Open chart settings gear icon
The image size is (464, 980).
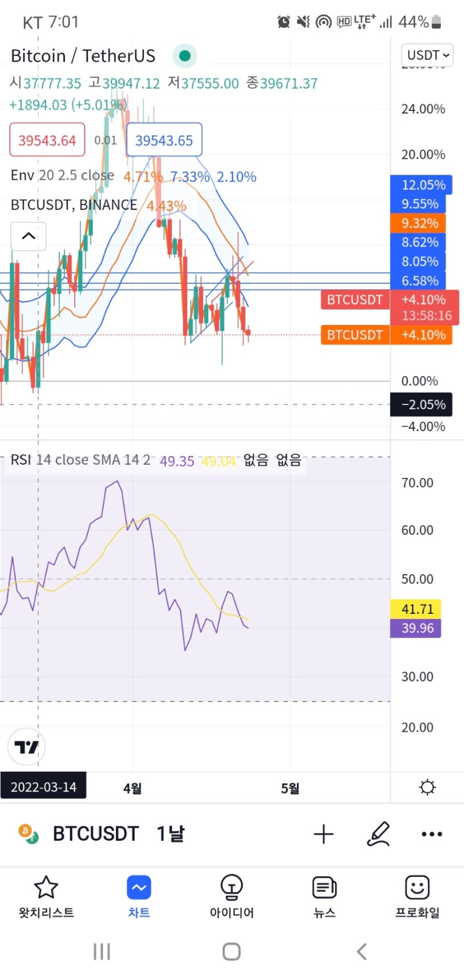[x=427, y=787]
